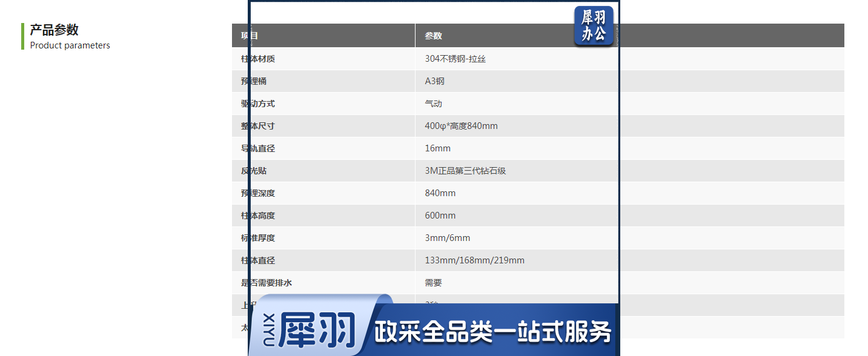Select the 304不锈钢-拉丝 value cell
Image resolution: width=868 pixels, height=356 pixels.
click(x=456, y=59)
